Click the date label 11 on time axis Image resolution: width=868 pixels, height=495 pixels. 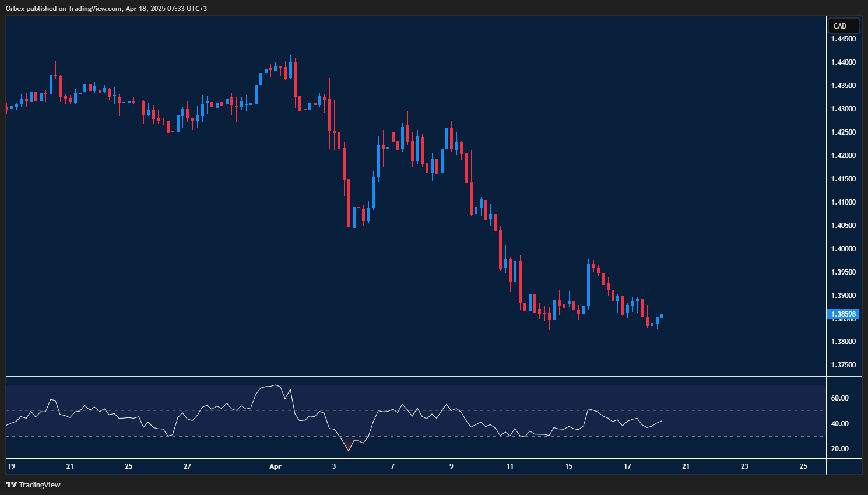click(510, 466)
